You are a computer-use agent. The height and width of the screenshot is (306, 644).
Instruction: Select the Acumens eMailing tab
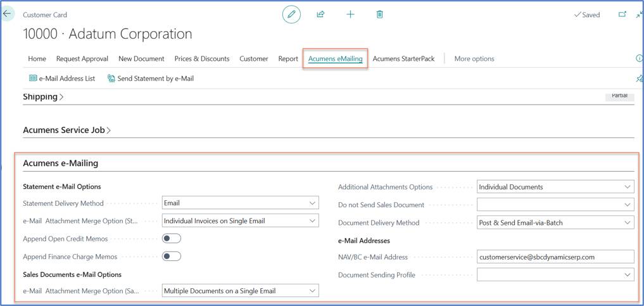pyautogui.click(x=335, y=59)
